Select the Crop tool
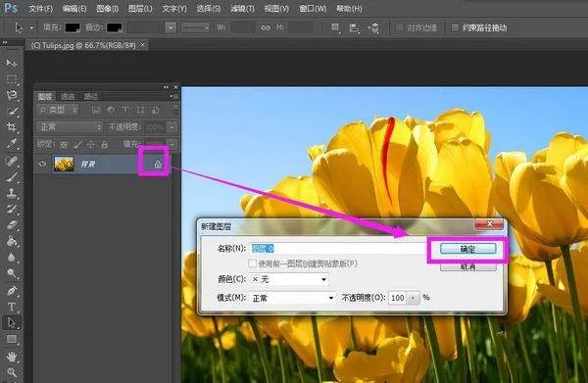Image resolution: width=588 pixels, height=383 pixels. point(12,127)
